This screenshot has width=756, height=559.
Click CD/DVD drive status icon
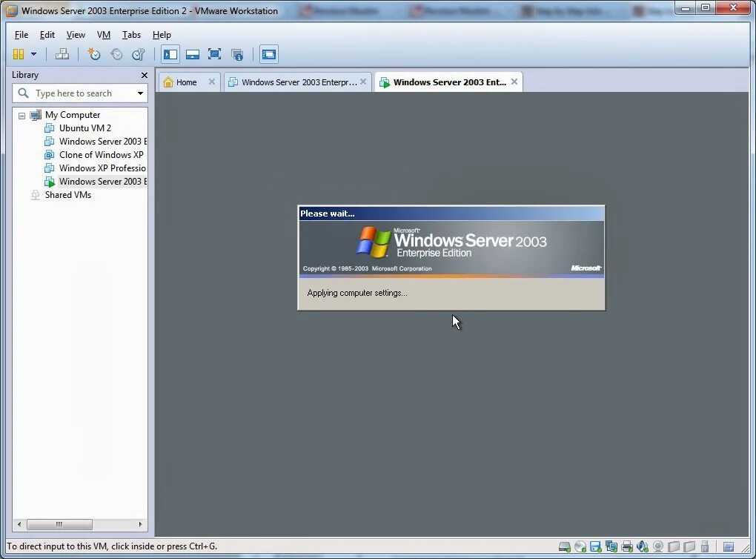click(580, 546)
